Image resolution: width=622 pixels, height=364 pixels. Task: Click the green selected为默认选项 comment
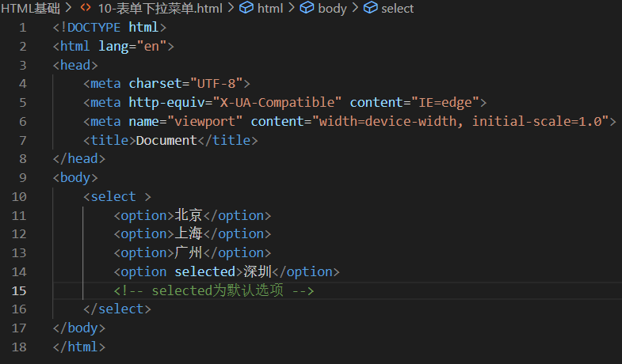(214, 290)
